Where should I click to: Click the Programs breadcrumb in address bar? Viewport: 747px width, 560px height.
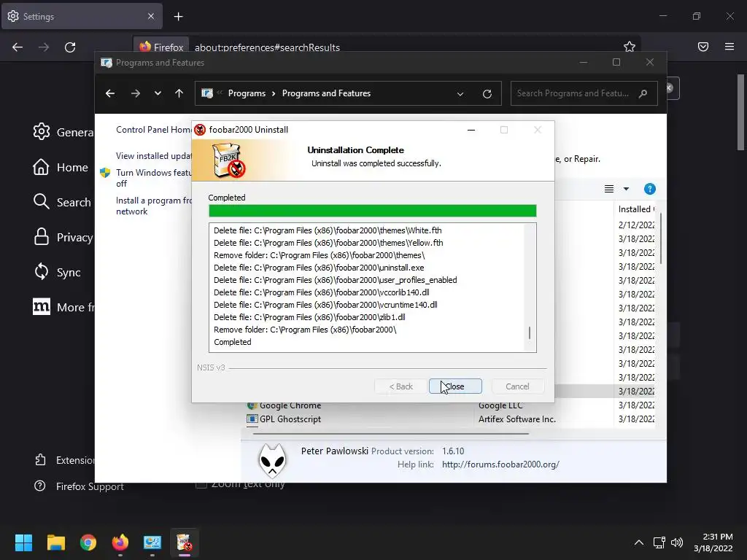click(x=247, y=93)
